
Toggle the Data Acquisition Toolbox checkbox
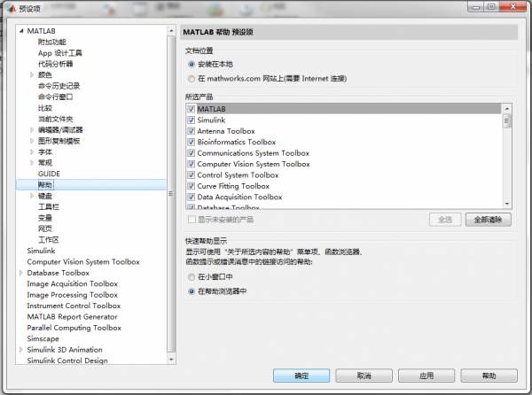[191, 197]
